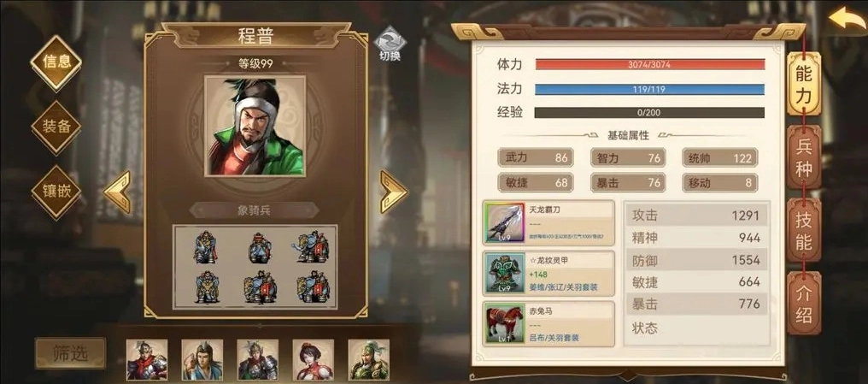The image size is (868, 384).
Task: Open the 介绍 tab
Action: point(804,304)
